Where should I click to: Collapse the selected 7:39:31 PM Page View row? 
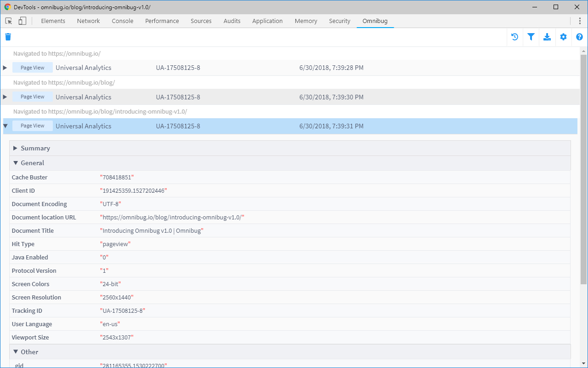[x=5, y=126]
